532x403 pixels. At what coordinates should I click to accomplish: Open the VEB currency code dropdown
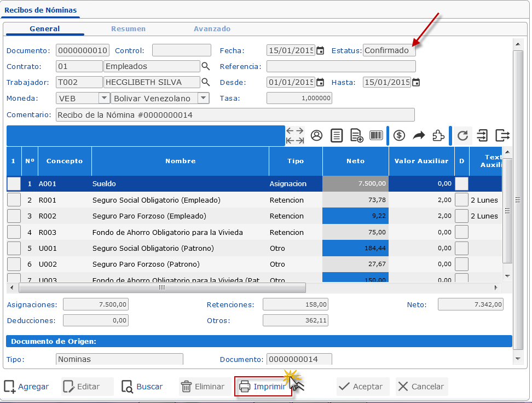(x=104, y=98)
